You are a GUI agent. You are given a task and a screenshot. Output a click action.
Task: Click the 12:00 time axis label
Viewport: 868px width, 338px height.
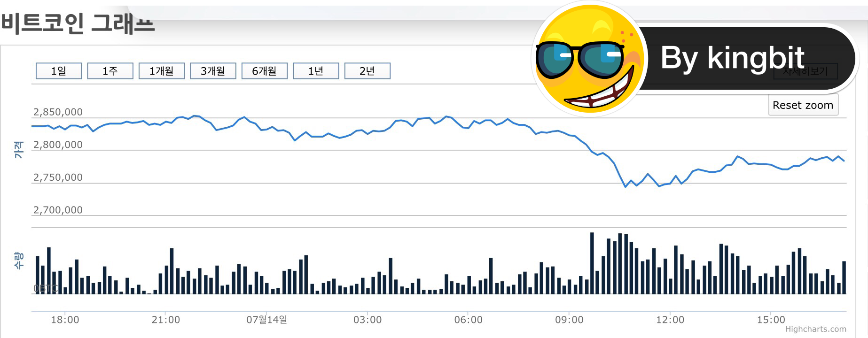tap(670, 320)
